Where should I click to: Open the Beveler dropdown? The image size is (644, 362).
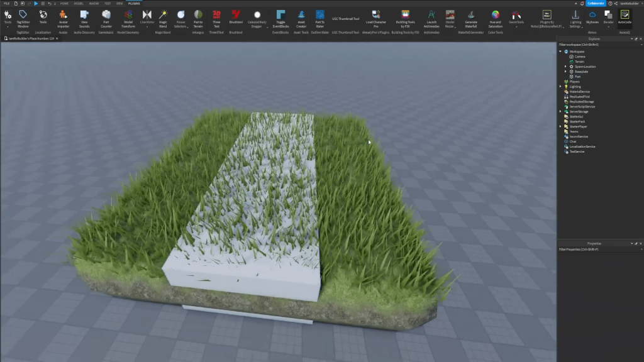(608, 19)
